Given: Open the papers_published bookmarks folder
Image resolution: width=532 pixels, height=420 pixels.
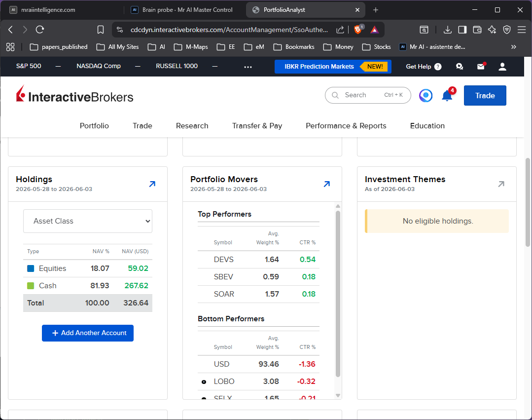Looking at the screenshot, I should [x=59, y=47].
